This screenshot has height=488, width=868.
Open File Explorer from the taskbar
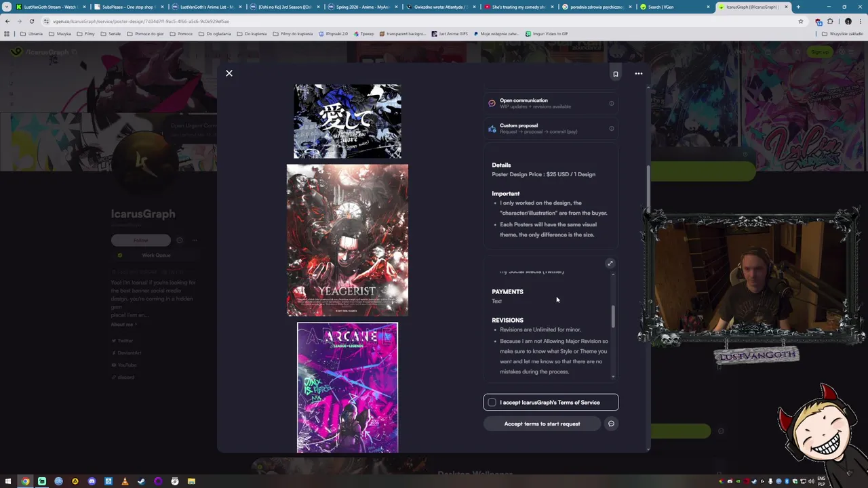pyautogui.click(x=191, y=481)
